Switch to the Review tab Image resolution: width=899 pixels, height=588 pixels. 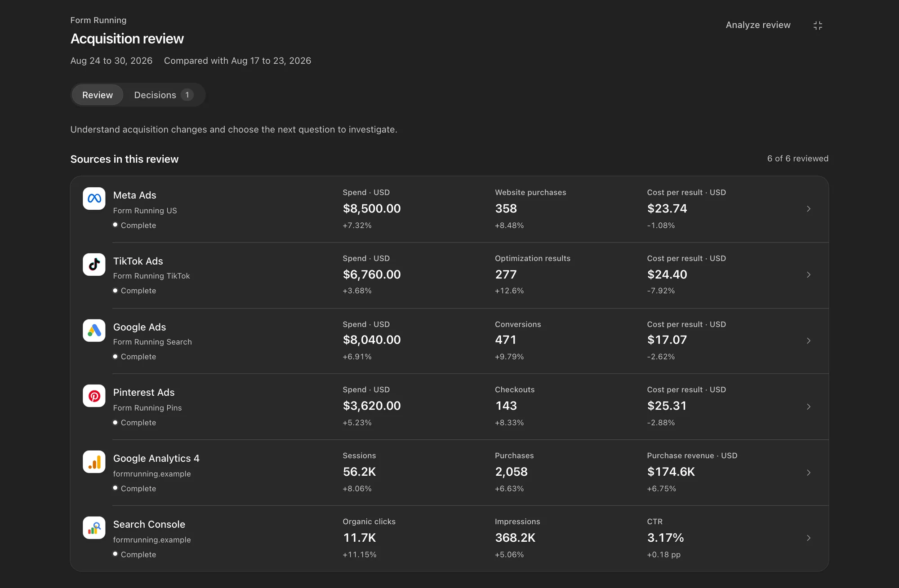(98, 95)
